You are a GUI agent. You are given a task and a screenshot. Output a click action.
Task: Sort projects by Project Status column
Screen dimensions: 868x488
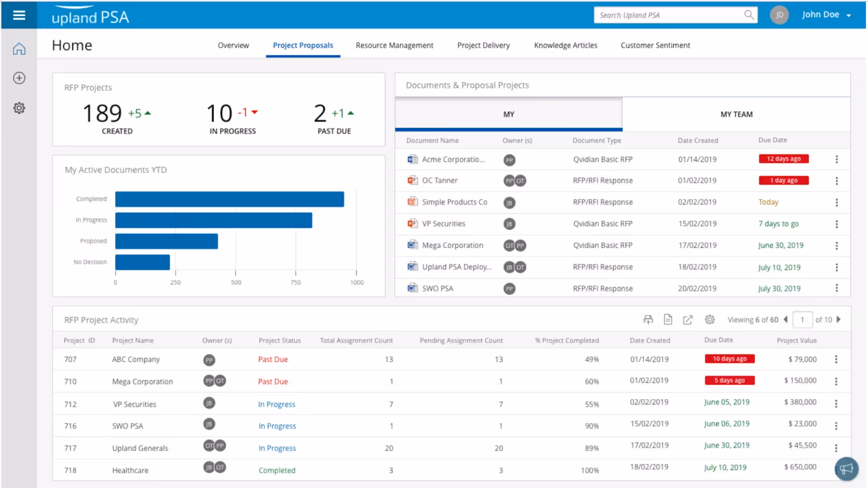[x=279, y=341]
